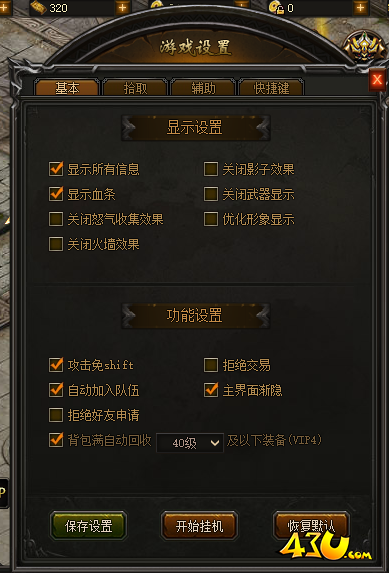Click the 恢复默认 button
The width and height of the screenshot is (389, 573).
click(311, 526)
